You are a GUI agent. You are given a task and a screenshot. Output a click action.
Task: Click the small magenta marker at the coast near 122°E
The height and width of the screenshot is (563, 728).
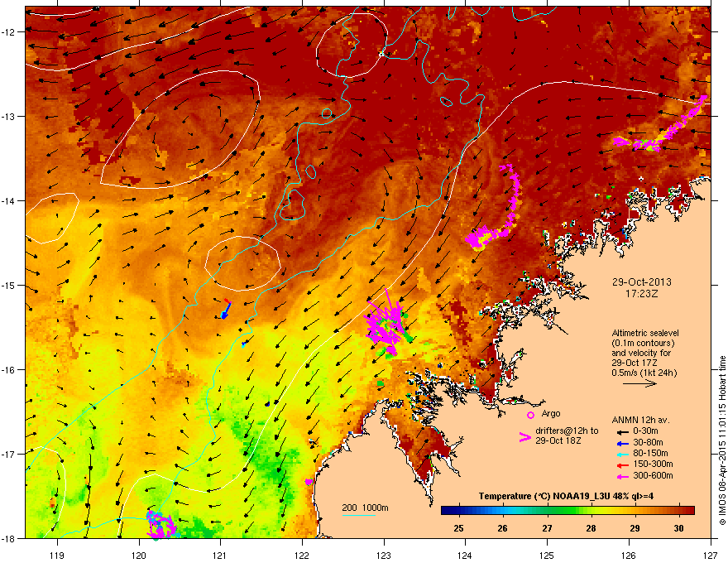pyautogui.click(x=309, y=482)
